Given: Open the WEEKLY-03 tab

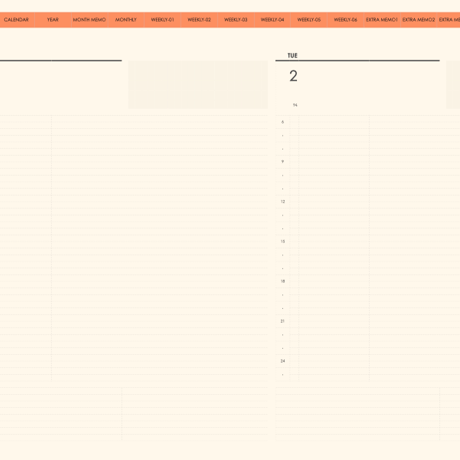Looking at the screenshot, I should (236, 20).
